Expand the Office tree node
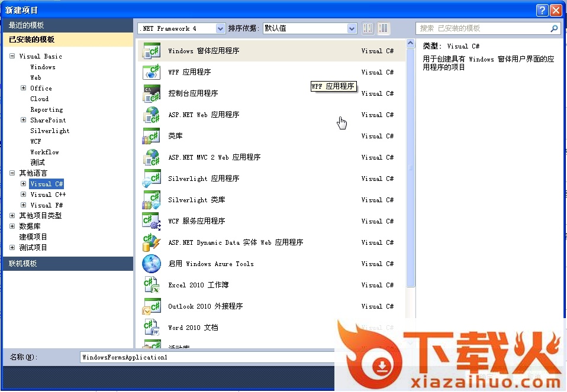The height and width of the screenshot is (392, 567). (x=23, y=88)
